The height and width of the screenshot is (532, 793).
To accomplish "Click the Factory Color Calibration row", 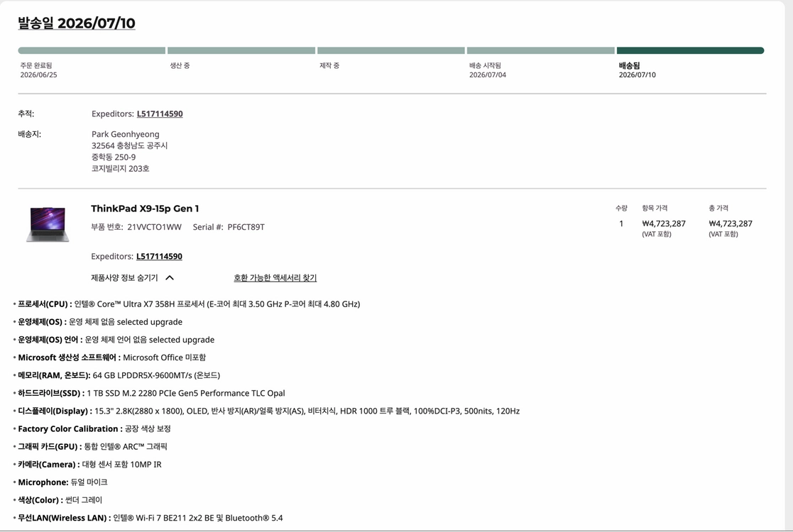I will click(x=92, y=428).
